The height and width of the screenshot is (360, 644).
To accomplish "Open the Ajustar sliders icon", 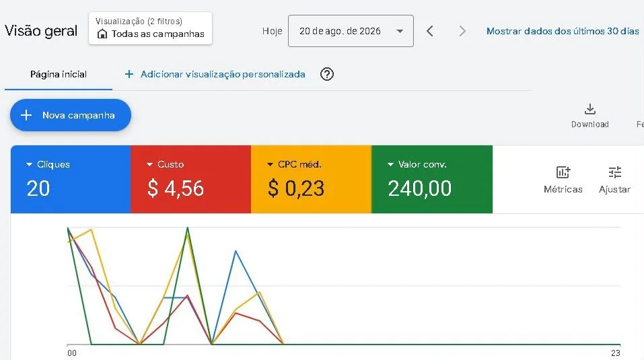I will (615, 172).
